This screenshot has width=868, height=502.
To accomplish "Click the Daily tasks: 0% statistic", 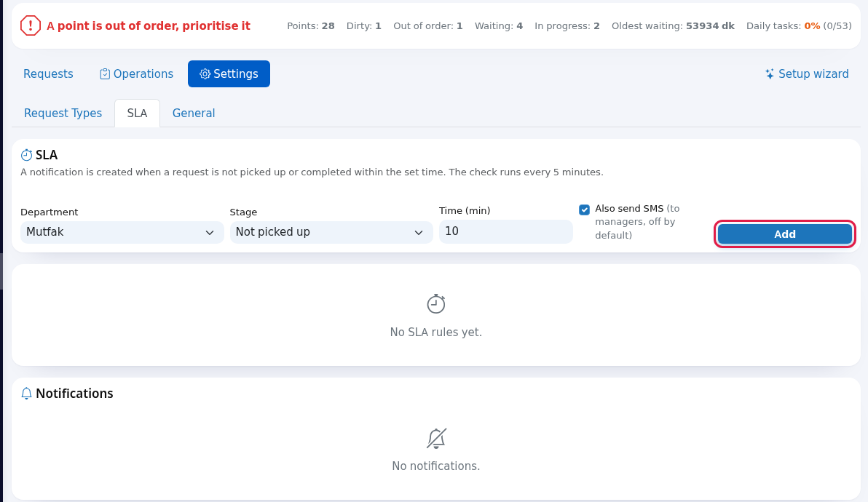I will [x=799, y=26].
